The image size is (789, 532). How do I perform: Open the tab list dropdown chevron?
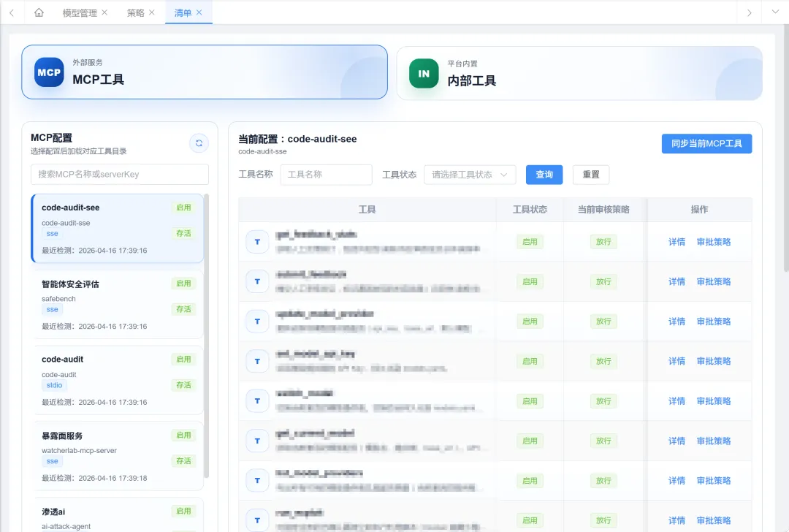point(775,12)
